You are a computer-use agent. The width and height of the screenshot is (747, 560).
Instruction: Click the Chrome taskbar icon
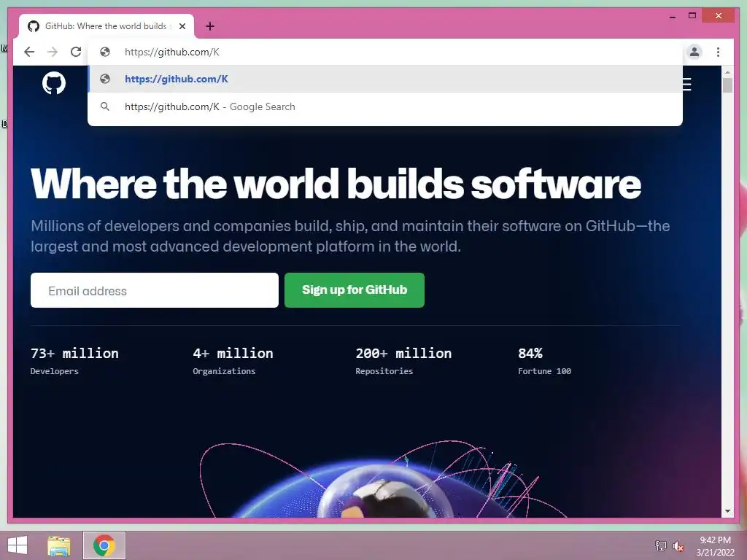[x=104, y=545]
